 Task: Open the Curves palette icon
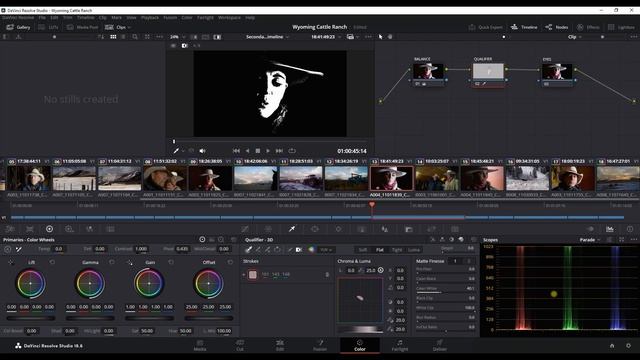click(245, 229)
